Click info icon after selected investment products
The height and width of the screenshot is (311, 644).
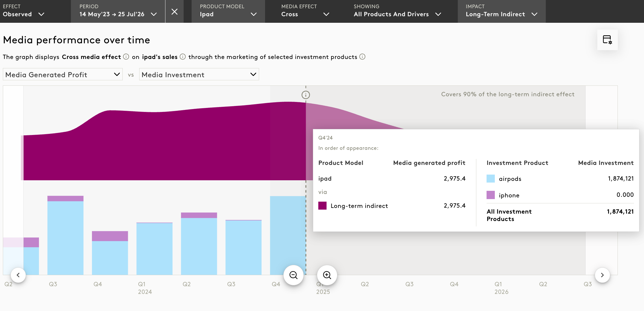[362, 57]
